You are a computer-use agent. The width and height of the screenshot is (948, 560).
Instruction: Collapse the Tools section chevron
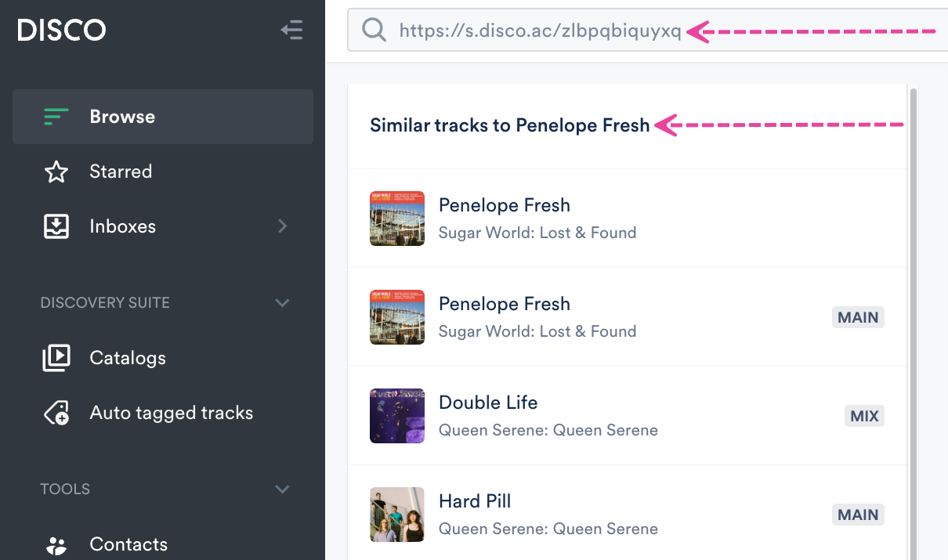(x=283, y=489)
